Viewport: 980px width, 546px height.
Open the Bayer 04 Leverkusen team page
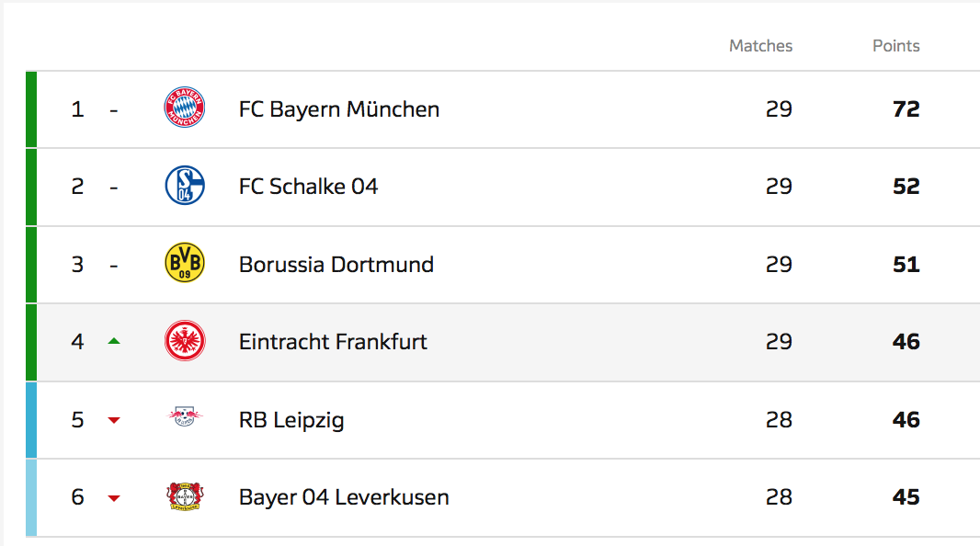tap(344, 497)
